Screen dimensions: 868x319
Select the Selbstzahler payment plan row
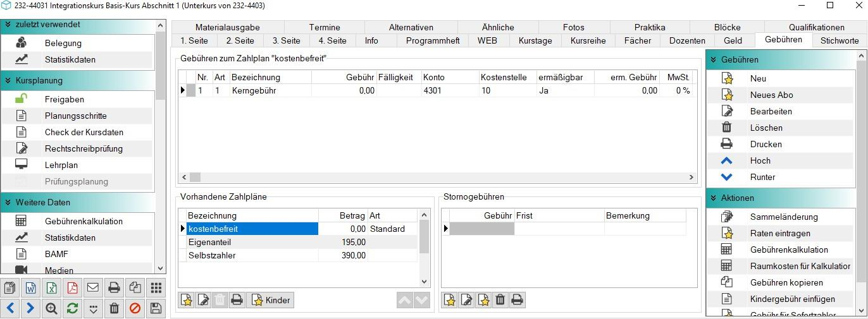(x=299, y=255)
